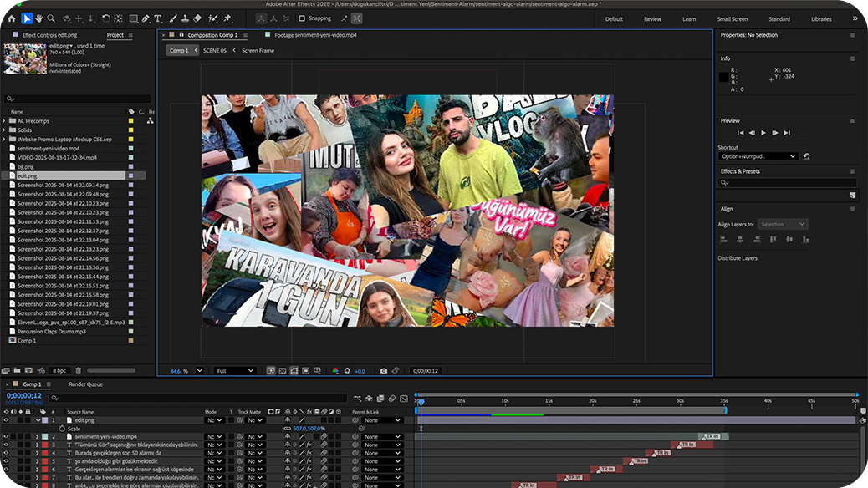Choose the Horizontal Type tool

[158, 18]
